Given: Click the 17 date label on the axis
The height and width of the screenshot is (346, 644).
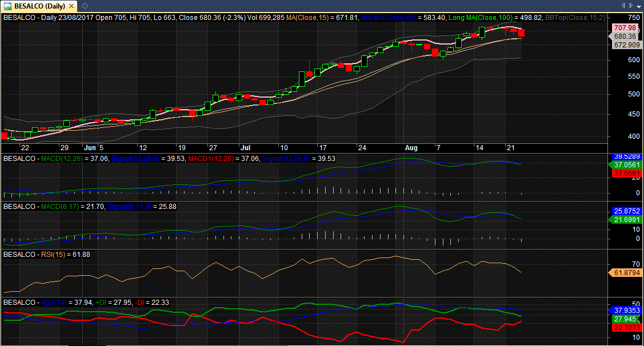Looking at the screenshot, I should coord(322,148).
